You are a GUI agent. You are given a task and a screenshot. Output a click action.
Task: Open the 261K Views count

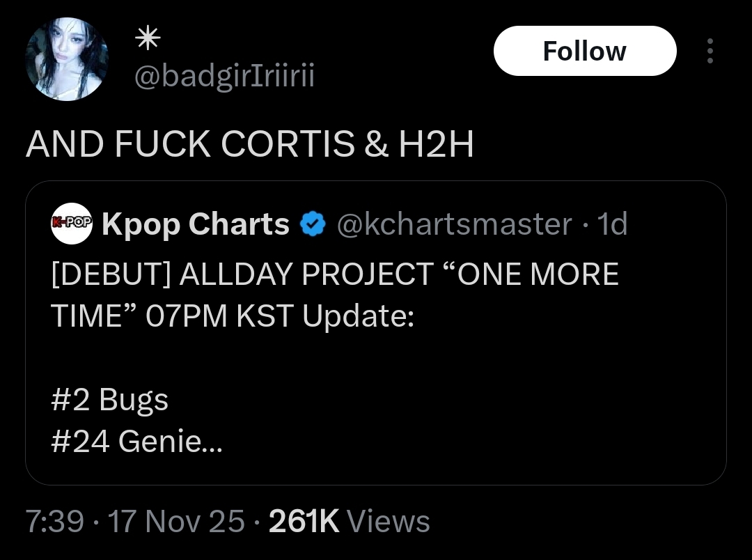pos(349,521)
